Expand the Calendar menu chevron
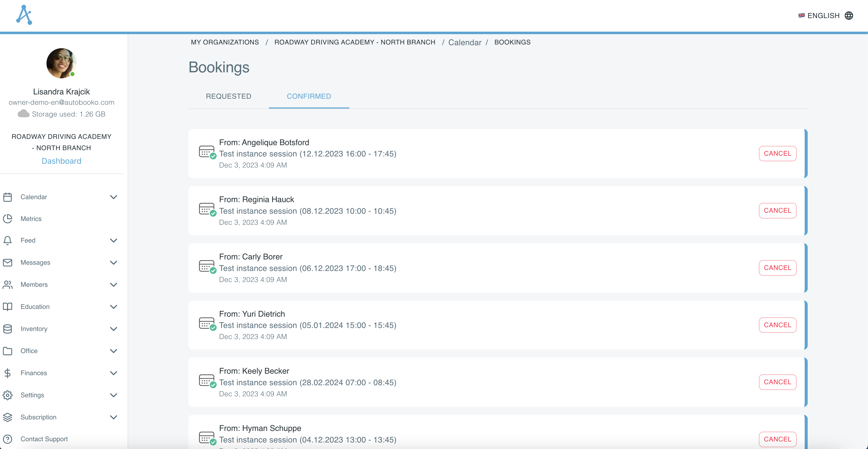The image size is (868, 449). 114,197
